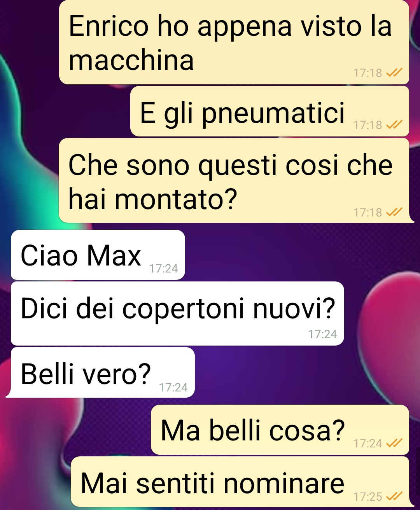420x510 pixels.
Task: Tap the 17:25 timestamp on the last message
Action: tap(368, 496)
